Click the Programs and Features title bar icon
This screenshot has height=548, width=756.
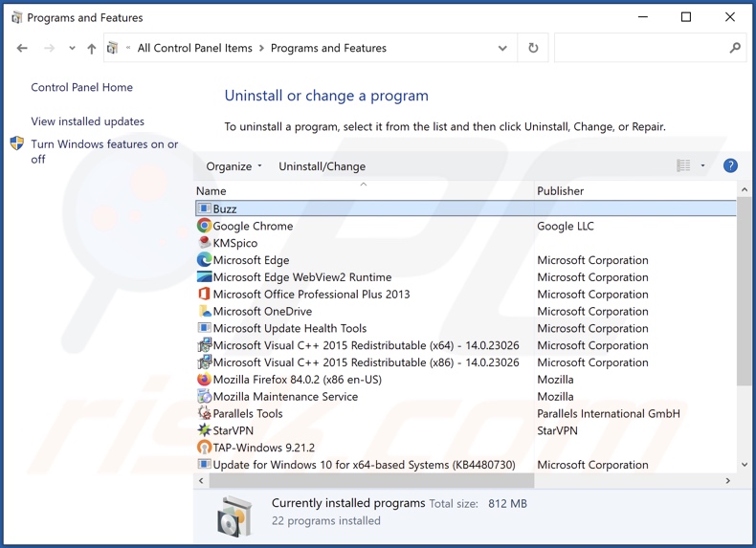16,17
